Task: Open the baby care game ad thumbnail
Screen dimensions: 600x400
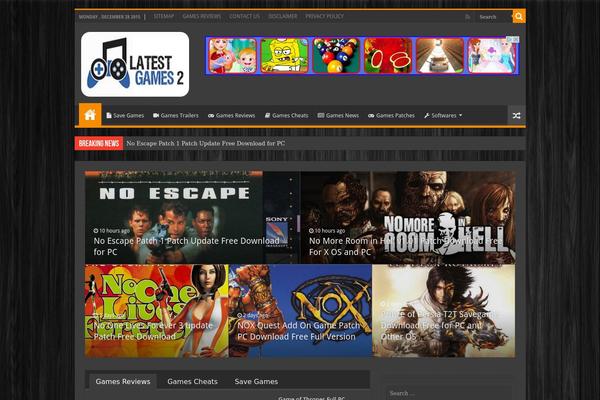Action: (233, 56)
